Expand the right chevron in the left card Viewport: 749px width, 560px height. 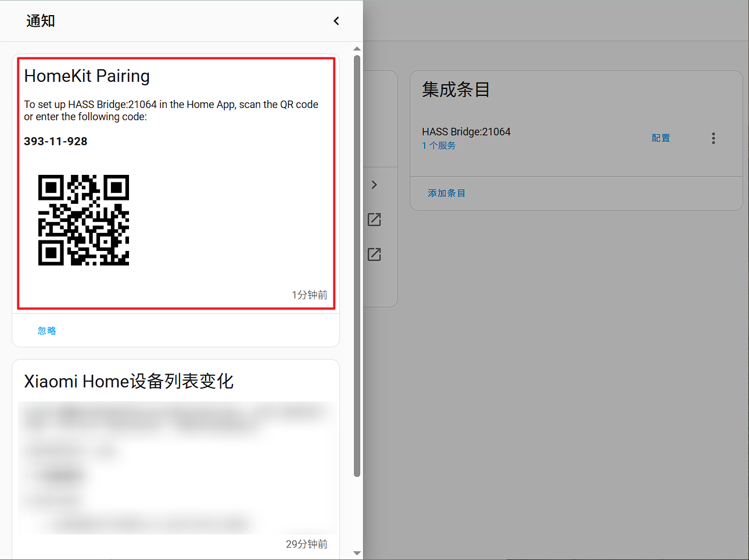pos(374,185)
